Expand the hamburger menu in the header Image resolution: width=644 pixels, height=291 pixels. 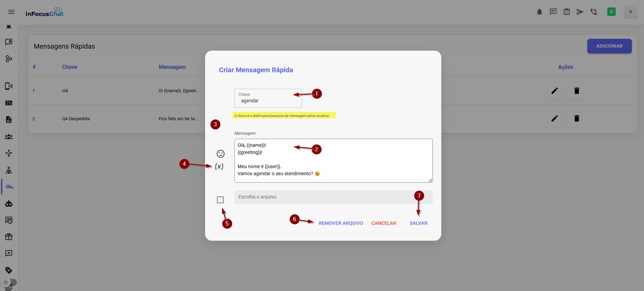(x=11, y=12)
